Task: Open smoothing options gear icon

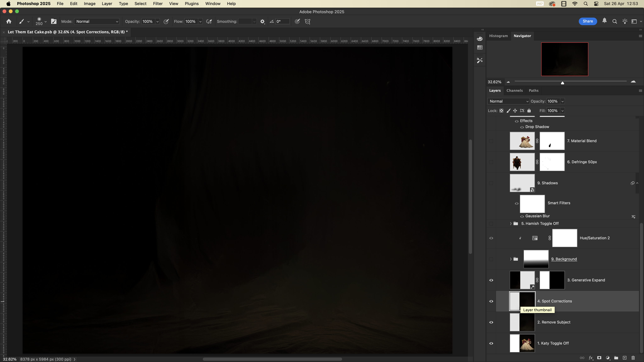Action: pyautogui.click(x=262, y=22)
